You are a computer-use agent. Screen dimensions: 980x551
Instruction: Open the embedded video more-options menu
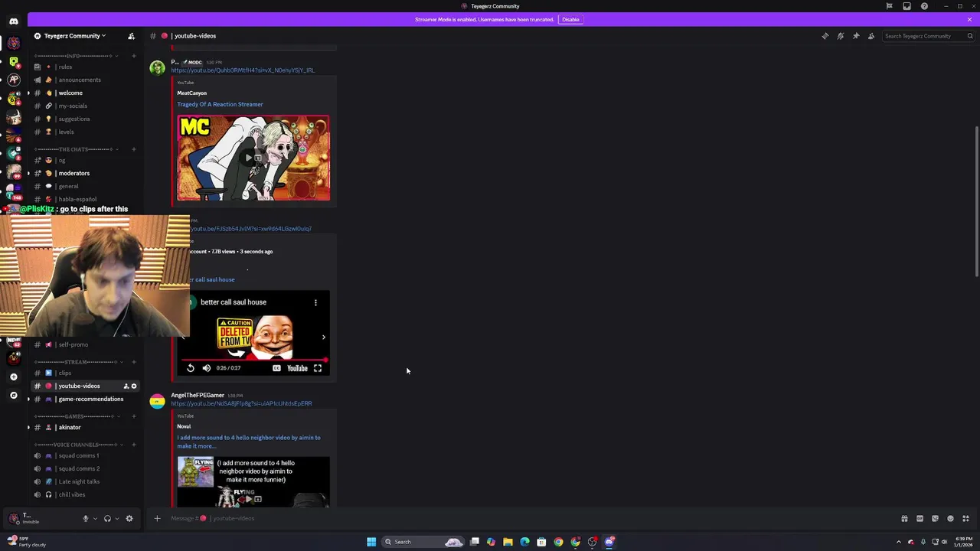point(315,302)
